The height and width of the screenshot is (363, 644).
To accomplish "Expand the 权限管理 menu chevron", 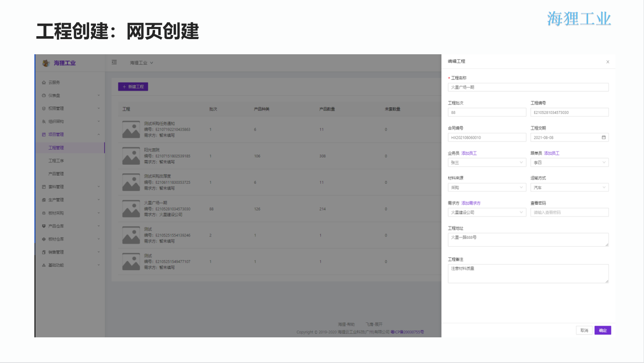I will (99, 109).
